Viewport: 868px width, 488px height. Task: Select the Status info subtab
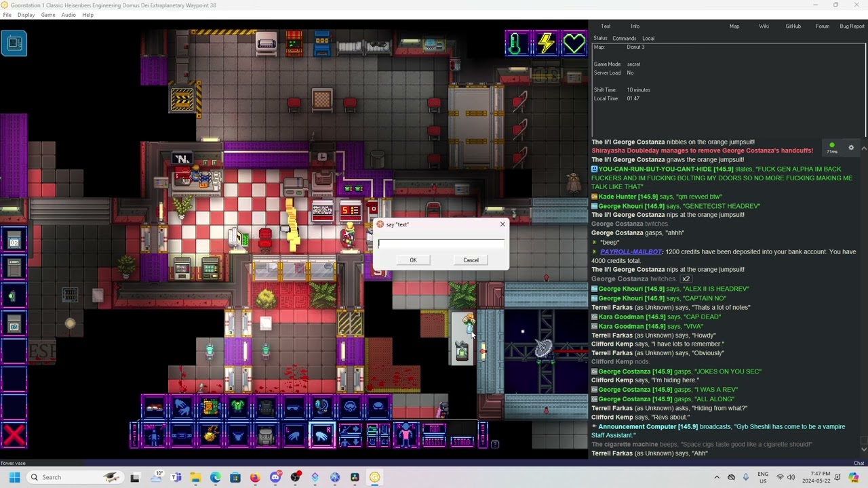click(x=601, y=39)
